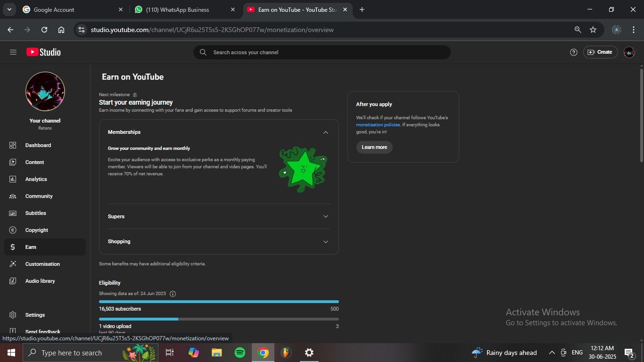Go to Copyright section
This screenshot has height=362, width=644.
45,230
